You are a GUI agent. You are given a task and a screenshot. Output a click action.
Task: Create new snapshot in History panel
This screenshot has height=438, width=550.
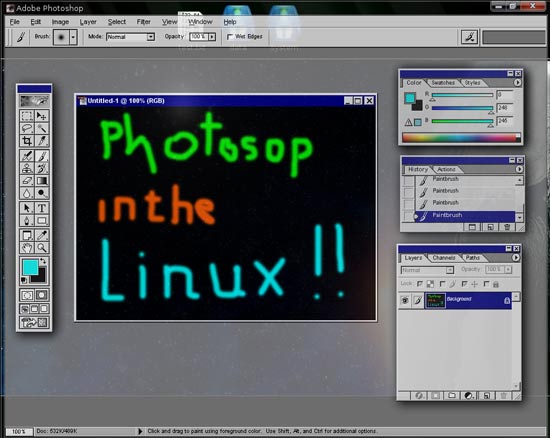(490, 227)
